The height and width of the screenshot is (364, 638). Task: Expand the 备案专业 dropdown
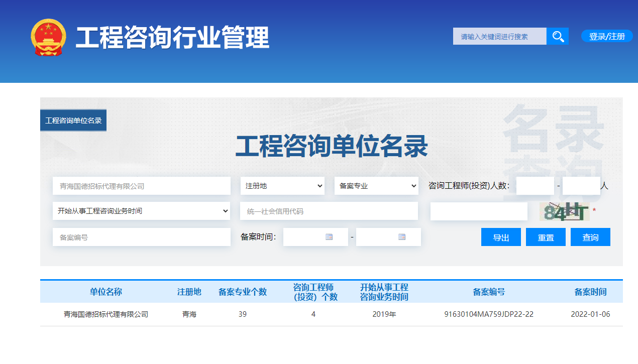point(376,186)
